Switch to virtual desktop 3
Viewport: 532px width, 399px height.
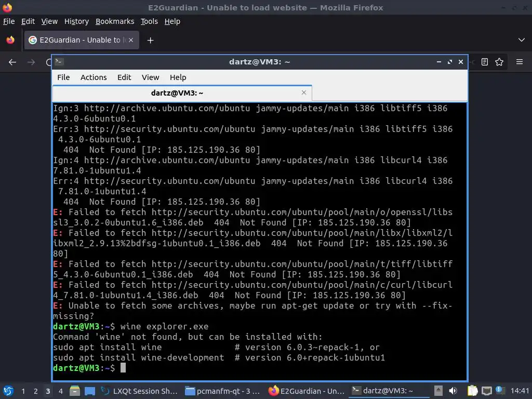point(48,391)
